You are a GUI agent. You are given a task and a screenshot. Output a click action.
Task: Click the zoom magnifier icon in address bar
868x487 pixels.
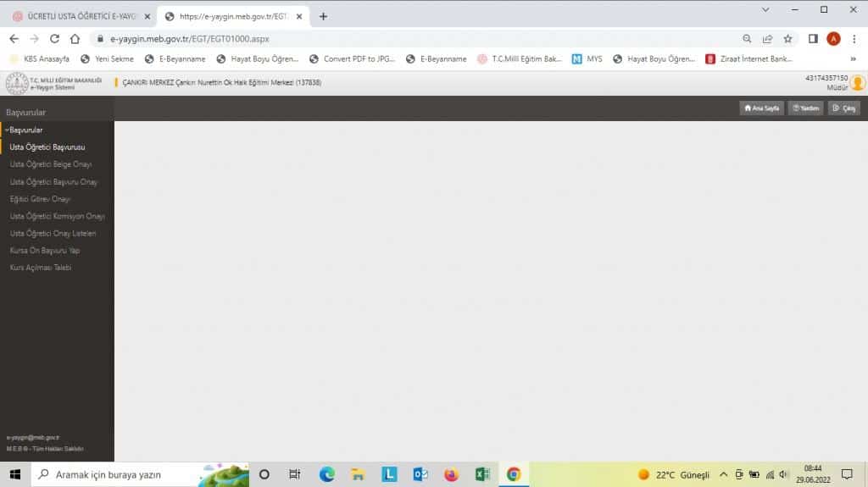(x=747, y=39)
